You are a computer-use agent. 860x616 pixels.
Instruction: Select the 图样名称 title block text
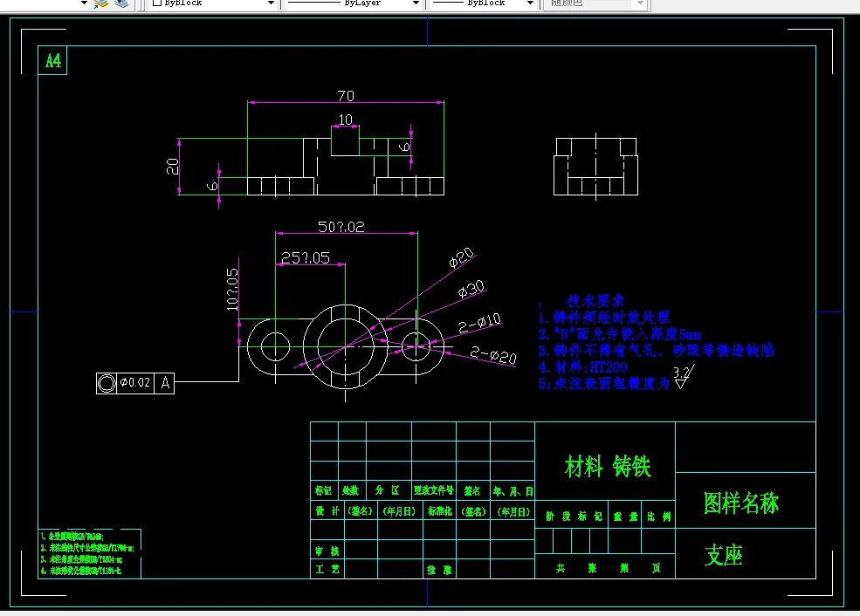tap(741, 503)
